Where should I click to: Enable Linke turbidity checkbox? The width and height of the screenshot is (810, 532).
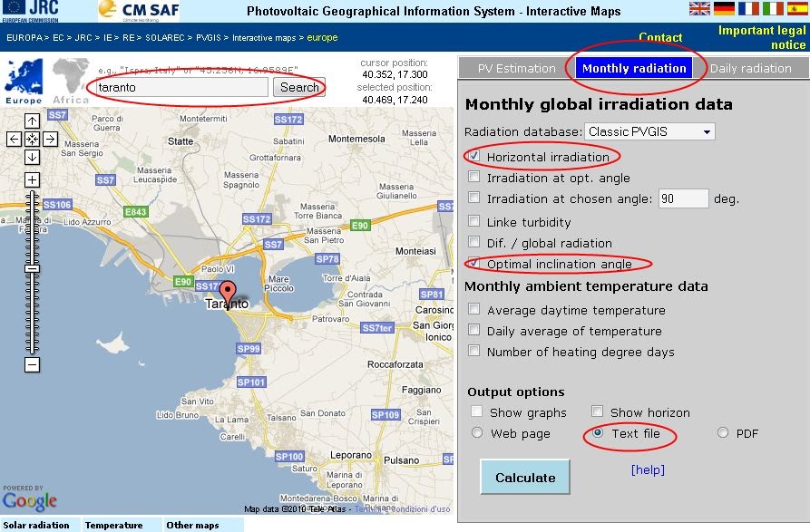473,221
